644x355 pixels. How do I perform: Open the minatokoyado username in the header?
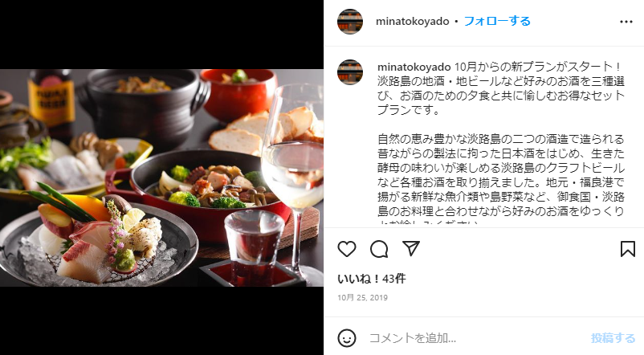pyautogui.click(x=413, y=22)
